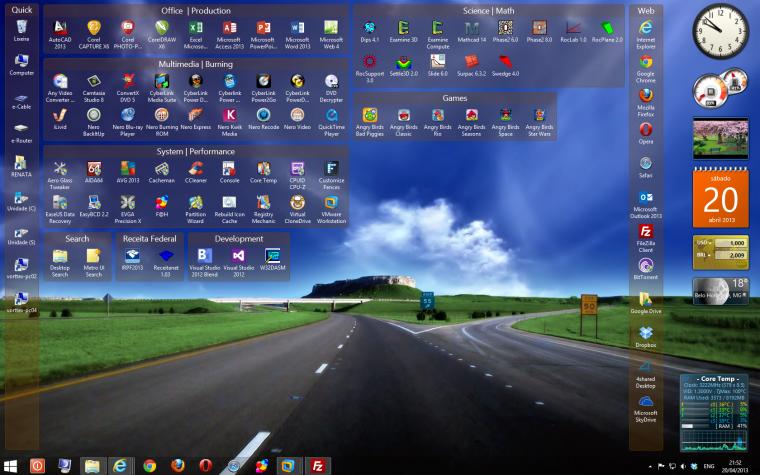Click the calendar gadget showing 20

click(720, 197)
